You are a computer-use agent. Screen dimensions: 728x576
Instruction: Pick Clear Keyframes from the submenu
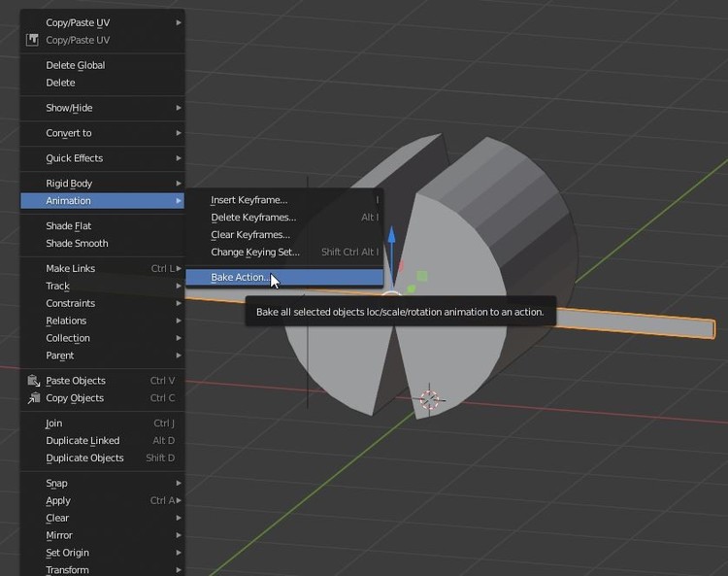tap(250, 235)
